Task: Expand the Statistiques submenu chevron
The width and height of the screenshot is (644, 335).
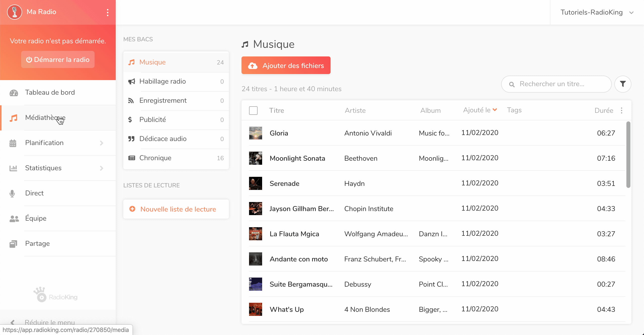Action: pos(102,168)
